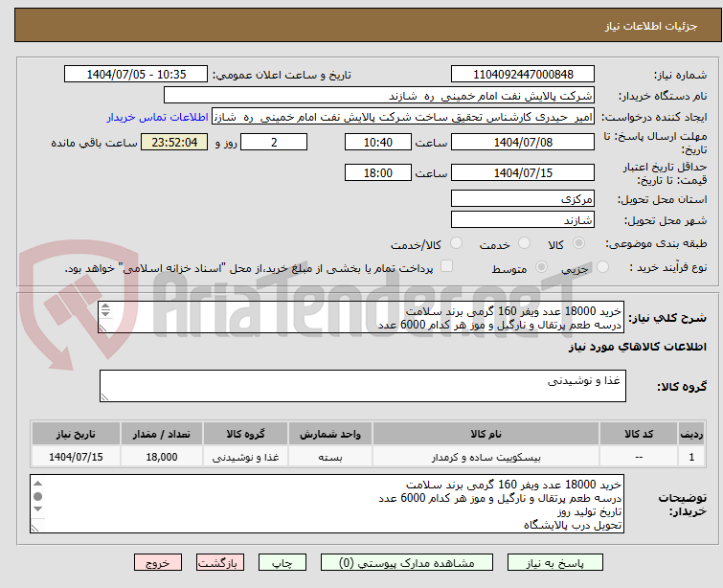The height and width of the screenshot is (588, 723).
Task: Click the گروه کالا column header
Action: (x=245, y=434)
